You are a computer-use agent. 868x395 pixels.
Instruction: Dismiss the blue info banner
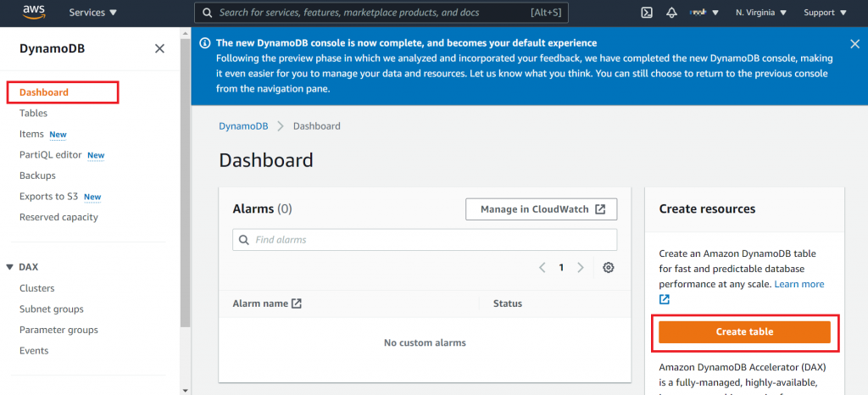point(854,43)
